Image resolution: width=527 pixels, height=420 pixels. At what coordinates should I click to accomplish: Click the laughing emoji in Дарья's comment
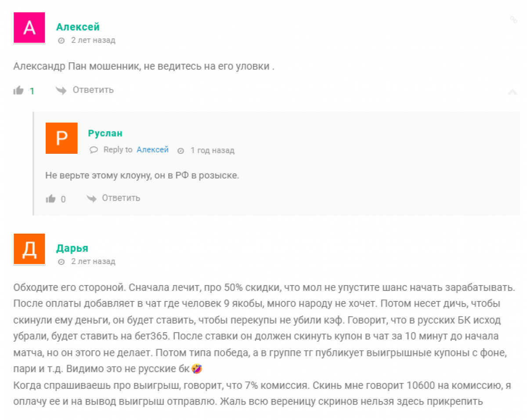click(197, 369)
